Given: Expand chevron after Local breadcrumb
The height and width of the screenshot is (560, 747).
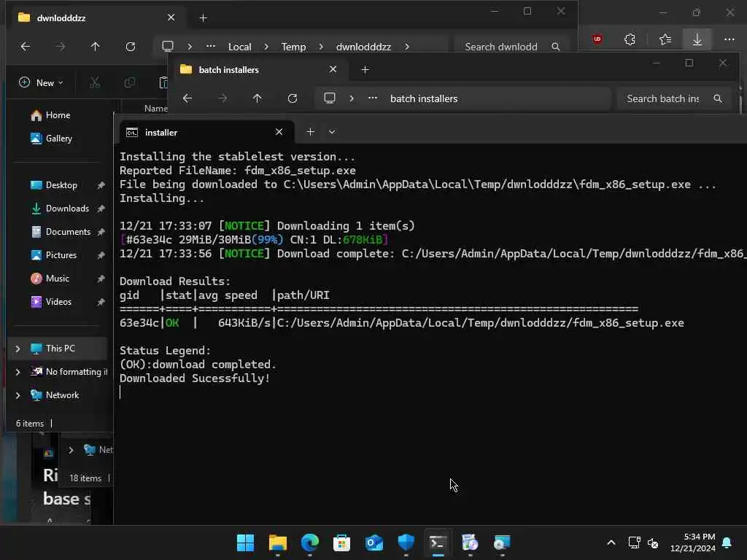Looking at the screenshot, I should pyautogui.click(x=266, y=47).
